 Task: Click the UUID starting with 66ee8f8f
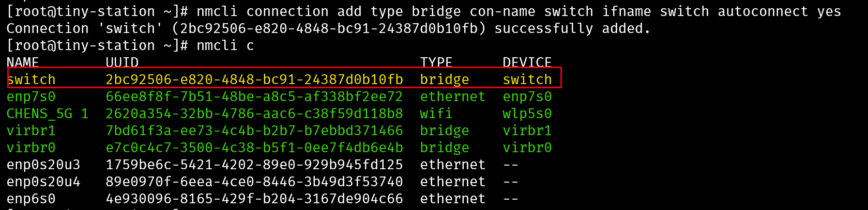click(x=254, y=96)
